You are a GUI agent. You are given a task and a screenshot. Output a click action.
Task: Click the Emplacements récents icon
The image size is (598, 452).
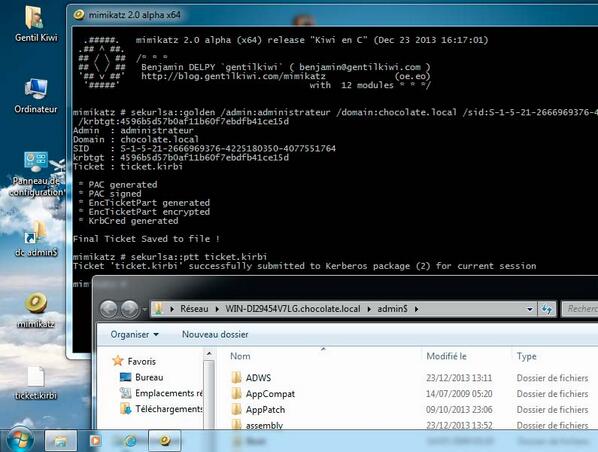pyautogui.click(x=125, y=393)
